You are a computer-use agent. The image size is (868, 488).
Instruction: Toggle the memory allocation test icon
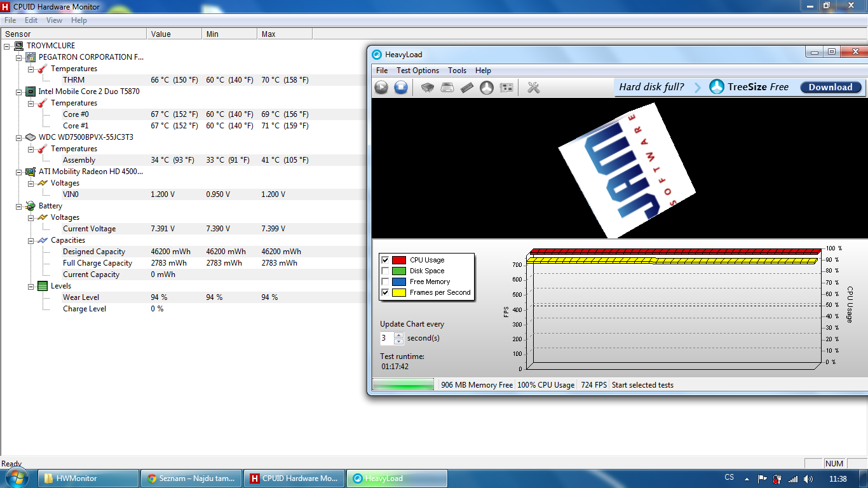(x=467, y=88)
